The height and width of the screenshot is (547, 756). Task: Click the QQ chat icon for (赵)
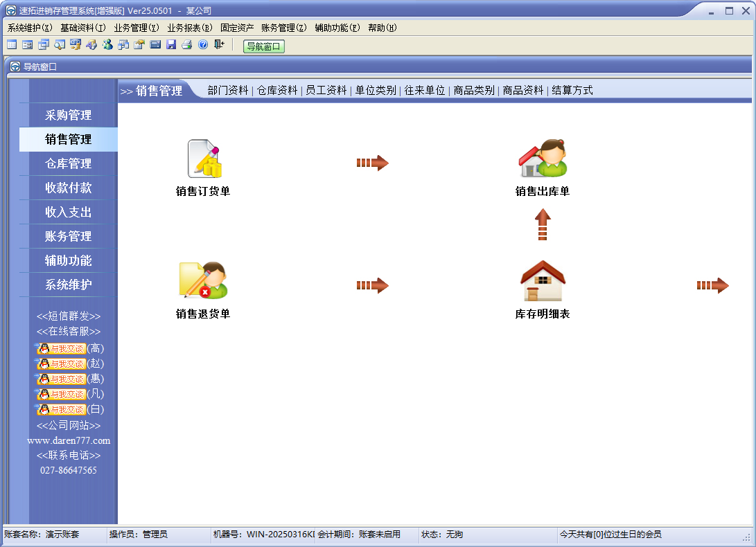61,364
